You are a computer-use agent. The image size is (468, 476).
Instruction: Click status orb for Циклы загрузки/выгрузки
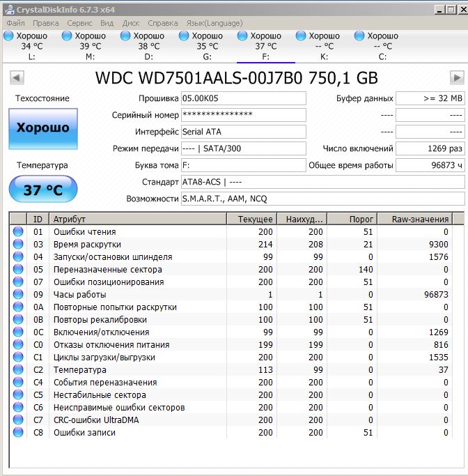[x=18, y=357]
